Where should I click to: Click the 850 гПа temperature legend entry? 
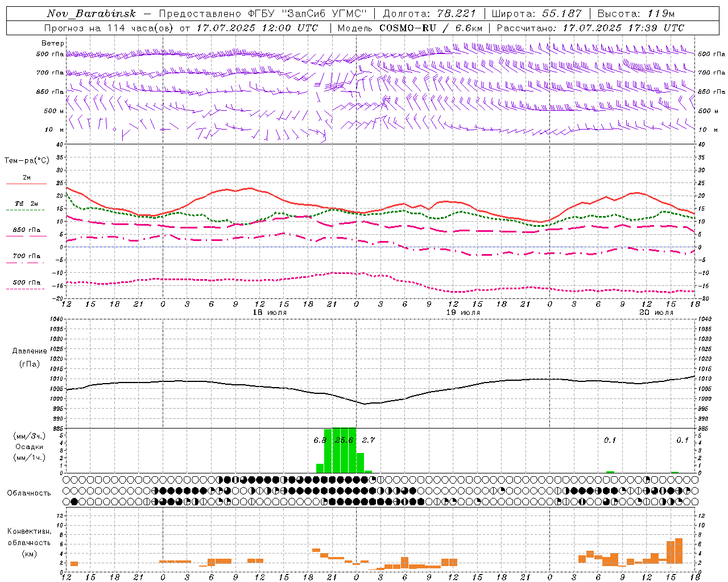[26, 232]
